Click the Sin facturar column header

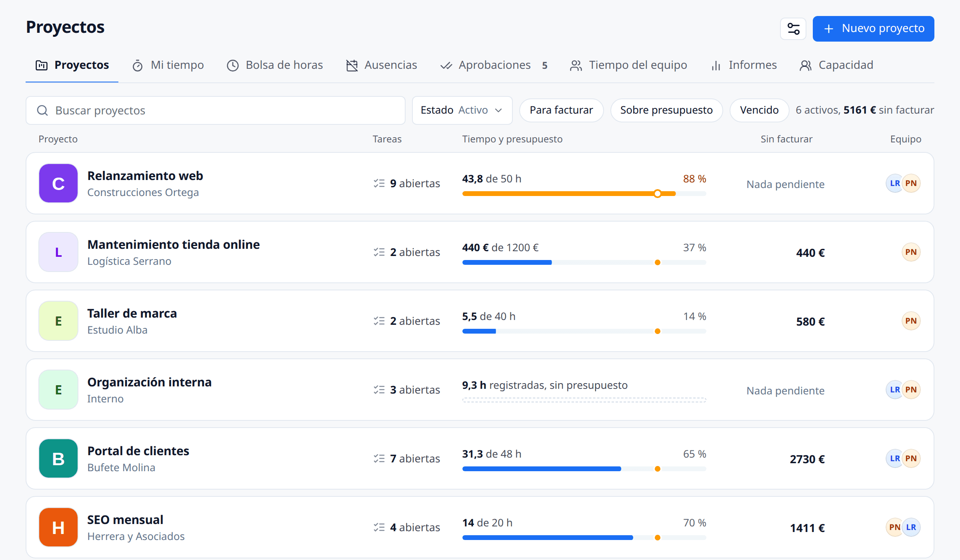[x=786, y=139]
